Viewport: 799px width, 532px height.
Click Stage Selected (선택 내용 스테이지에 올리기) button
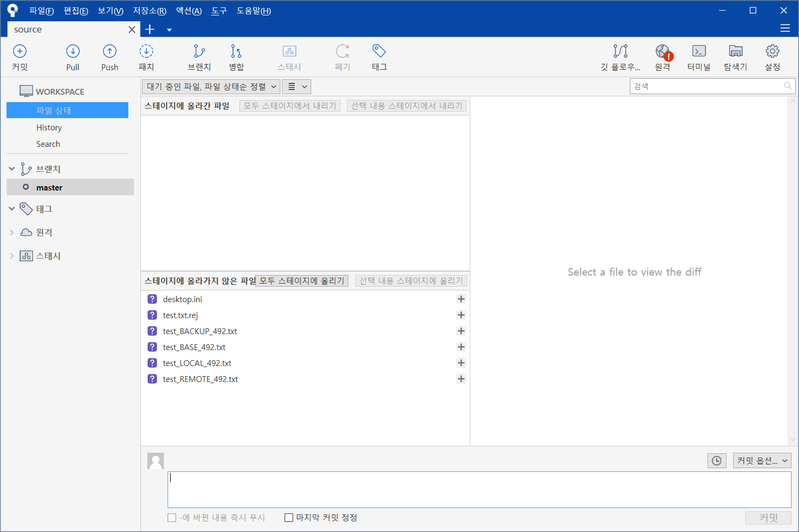tap(411, 281)
